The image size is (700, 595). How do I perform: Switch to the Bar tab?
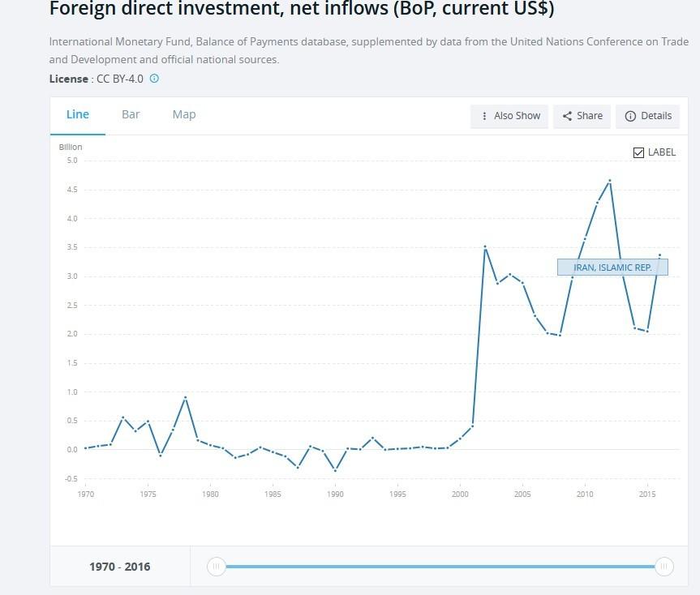click(131, 114)
